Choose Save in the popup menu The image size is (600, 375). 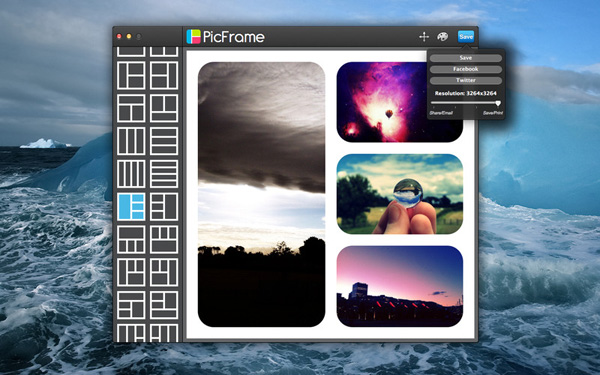tap(466, 58)
